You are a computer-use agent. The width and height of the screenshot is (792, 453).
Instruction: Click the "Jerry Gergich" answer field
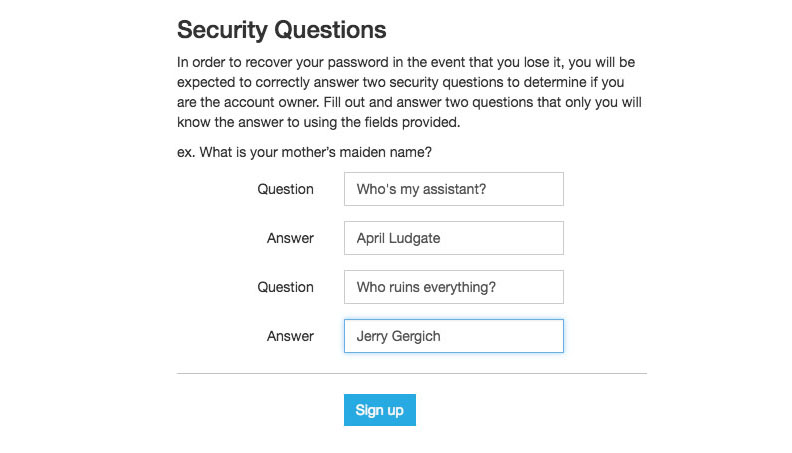coord(453,336)
